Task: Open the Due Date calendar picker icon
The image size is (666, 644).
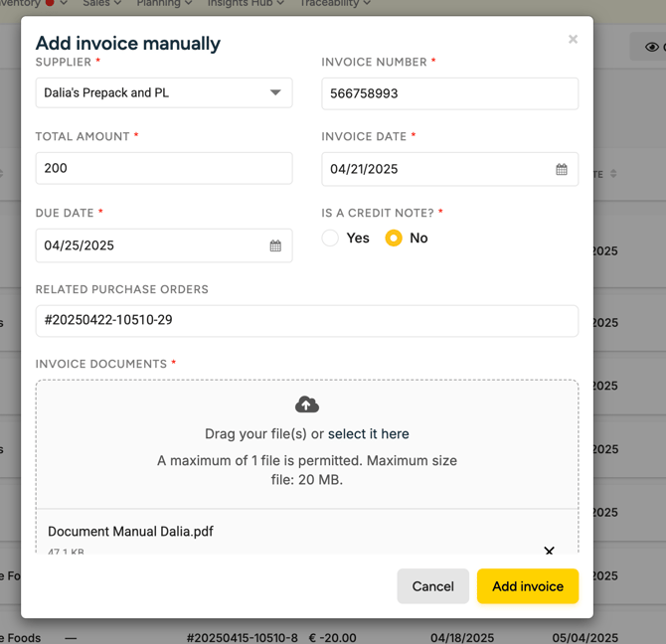Action: point(275,245)
